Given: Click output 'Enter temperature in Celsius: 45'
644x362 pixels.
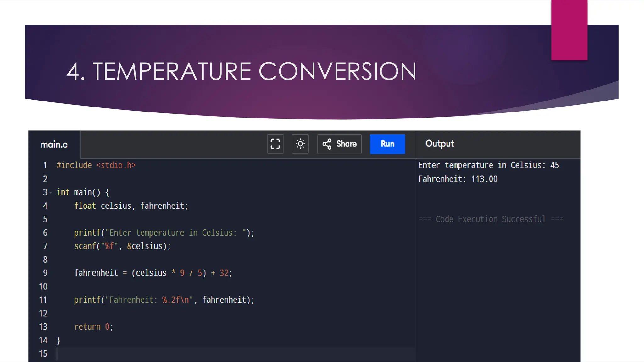Looking at the screenshot, I should point(489,165).
